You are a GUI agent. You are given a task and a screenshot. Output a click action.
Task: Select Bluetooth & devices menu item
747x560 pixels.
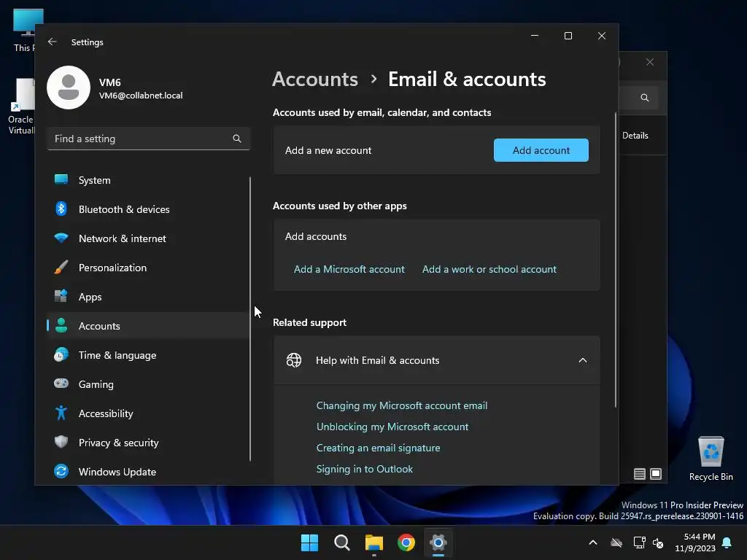pyautogui.click(x=149, y=209)
